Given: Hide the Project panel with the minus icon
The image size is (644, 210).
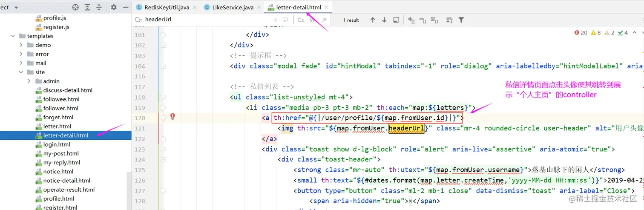Looking at the screenshot, I should [x=126, y=7].
